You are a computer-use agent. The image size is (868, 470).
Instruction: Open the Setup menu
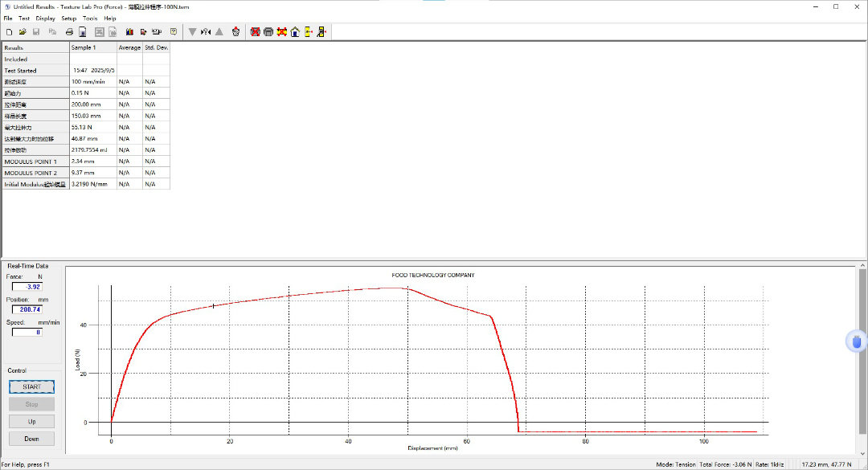(68, 18)
